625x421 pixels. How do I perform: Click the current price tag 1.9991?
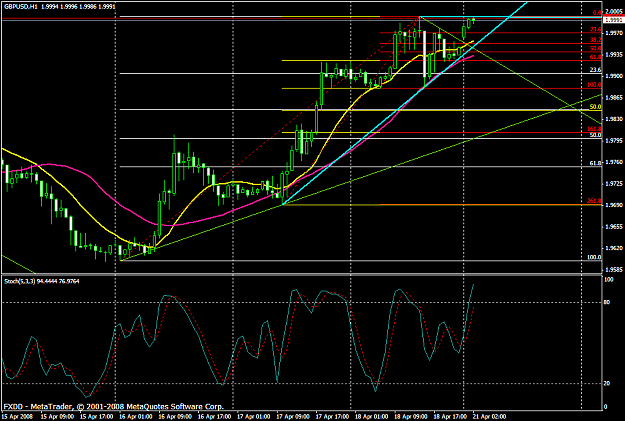coord(613,20)
